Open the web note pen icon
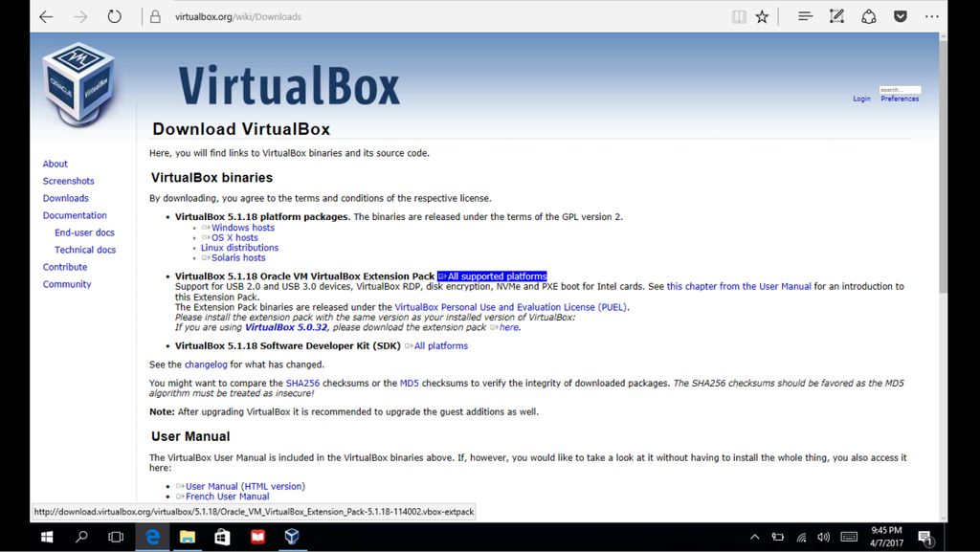The width and height of the screenshot is (980, 552). pos(836,17)
